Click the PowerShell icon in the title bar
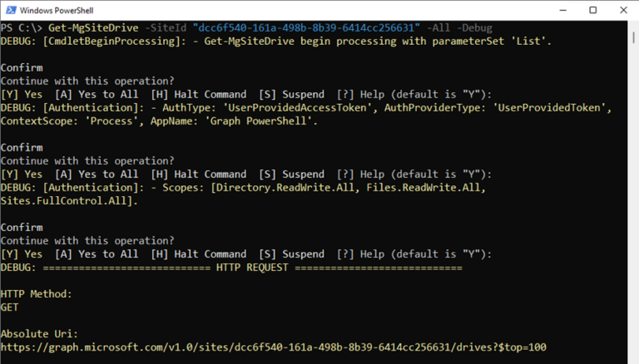The width and height of the screenshot is (639, 364). 9,10
